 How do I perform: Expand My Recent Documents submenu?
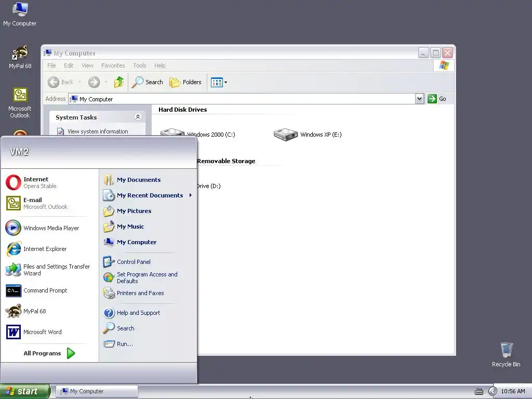[148, 195]
